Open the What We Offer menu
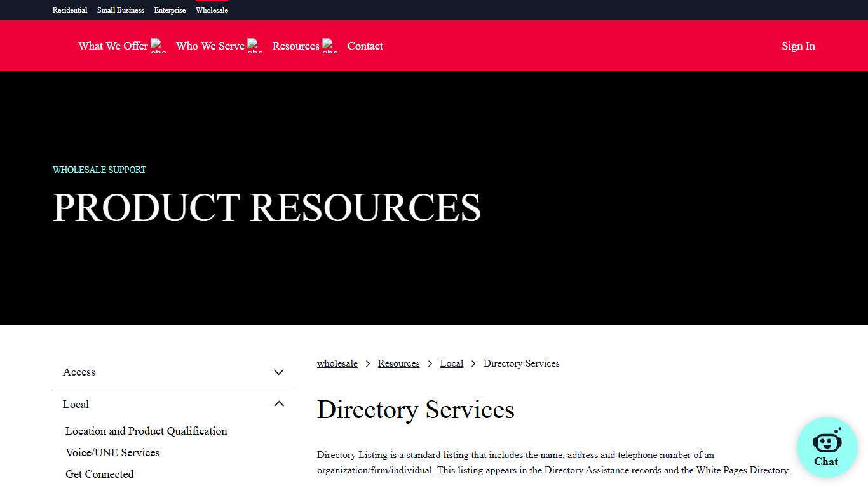 112,46
